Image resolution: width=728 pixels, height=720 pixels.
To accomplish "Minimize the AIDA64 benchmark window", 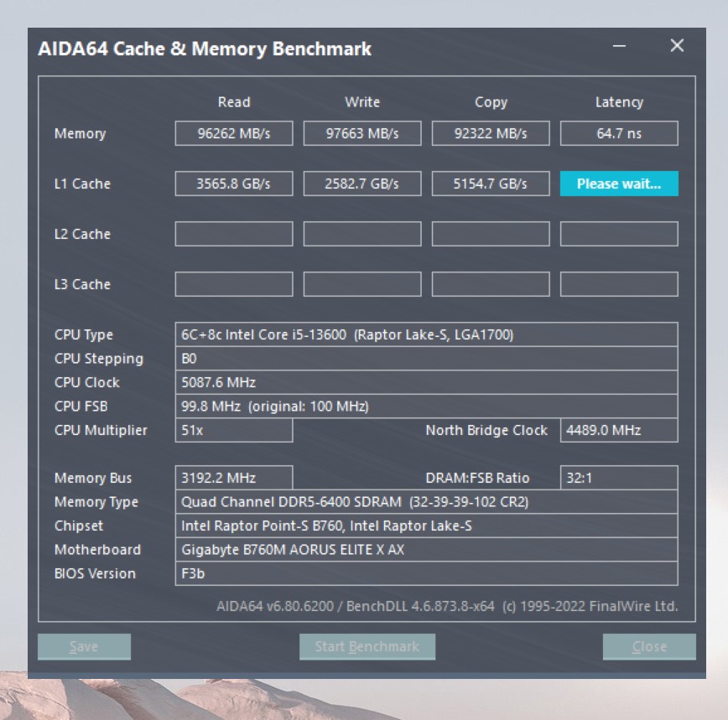I will click(619, 46).
